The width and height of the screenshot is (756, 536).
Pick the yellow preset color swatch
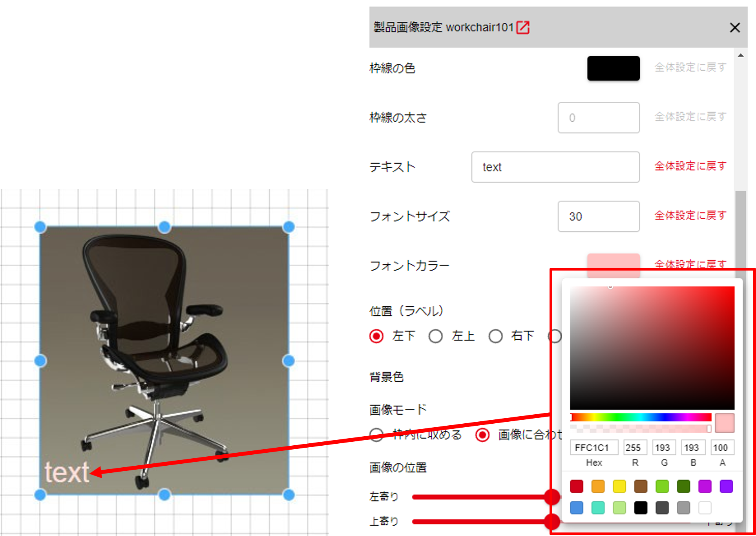coord(619,486)
